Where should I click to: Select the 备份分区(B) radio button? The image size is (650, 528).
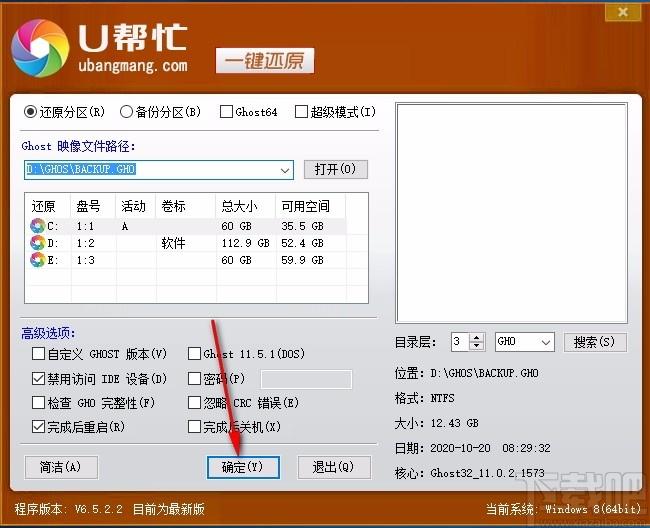point(126,111)
